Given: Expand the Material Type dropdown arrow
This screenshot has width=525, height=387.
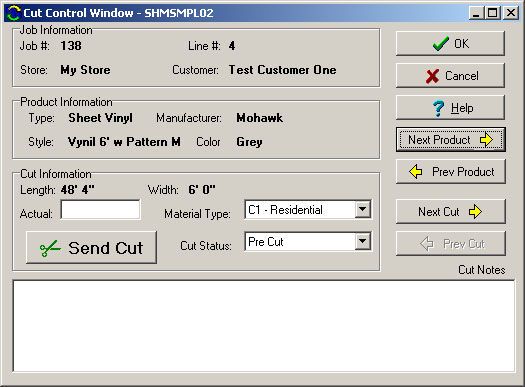Looking at the screenshot, I should 362,210.
